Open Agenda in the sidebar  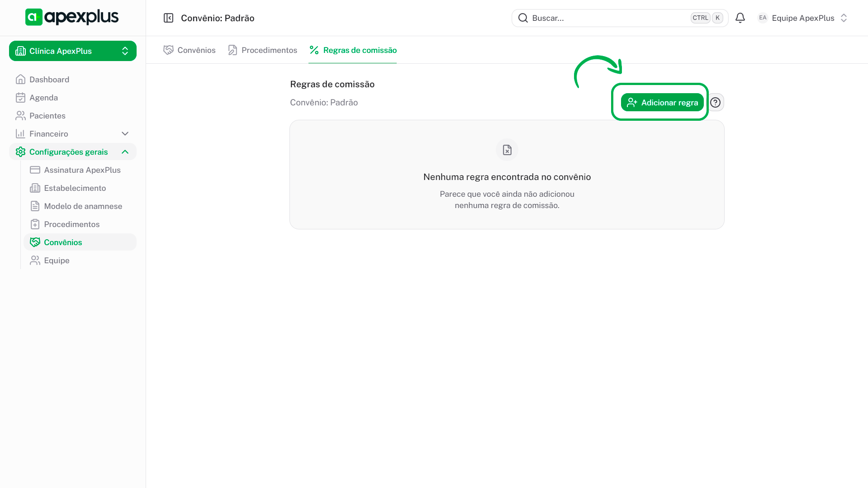tap(43, 98)
